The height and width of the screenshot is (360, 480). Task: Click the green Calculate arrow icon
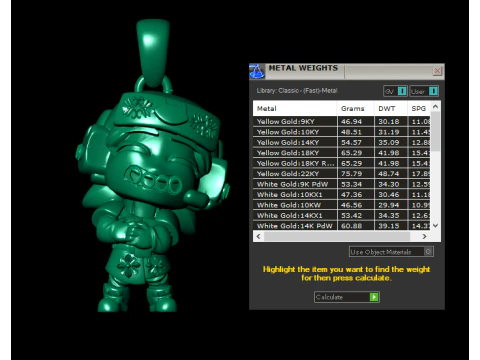coord(374,297)
